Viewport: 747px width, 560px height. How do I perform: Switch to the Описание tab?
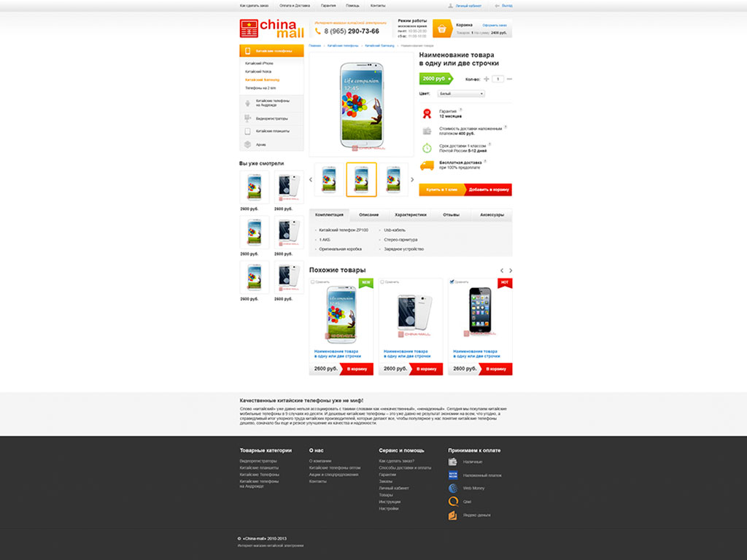click(x=368, y=215)
